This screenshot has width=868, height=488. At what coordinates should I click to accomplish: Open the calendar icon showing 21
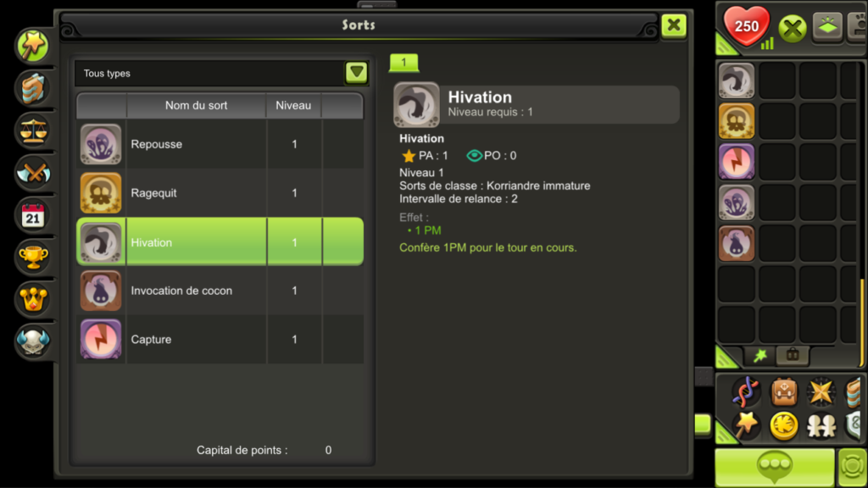click(x=33, y=215)
